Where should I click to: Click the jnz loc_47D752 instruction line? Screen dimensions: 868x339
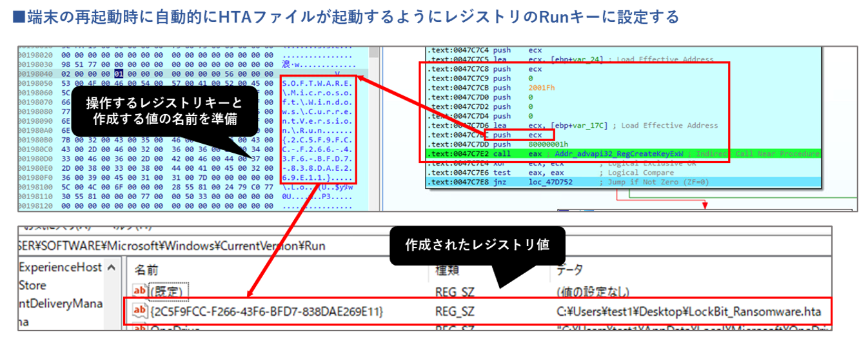pos(516,182)
